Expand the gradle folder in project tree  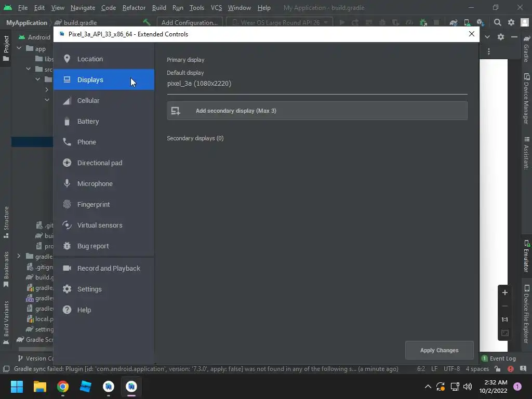tap(19, 256)
